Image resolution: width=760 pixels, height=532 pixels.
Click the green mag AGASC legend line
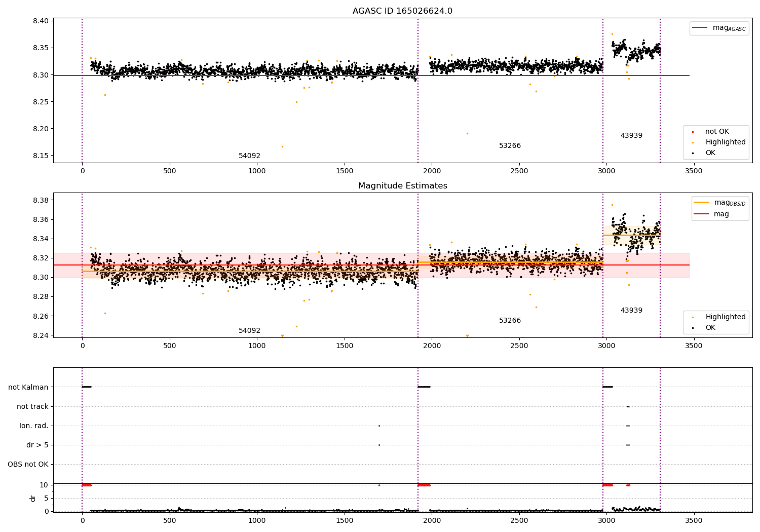point(700,28)
